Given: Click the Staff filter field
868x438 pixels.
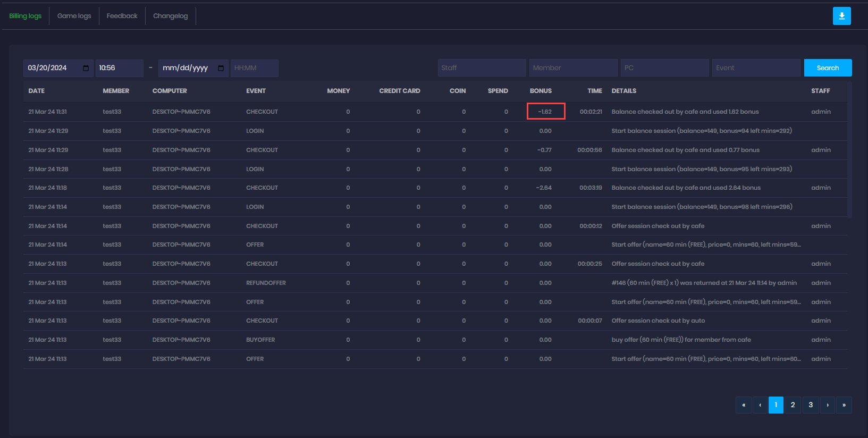Looking at the screenshot, I should coord(482,68).
